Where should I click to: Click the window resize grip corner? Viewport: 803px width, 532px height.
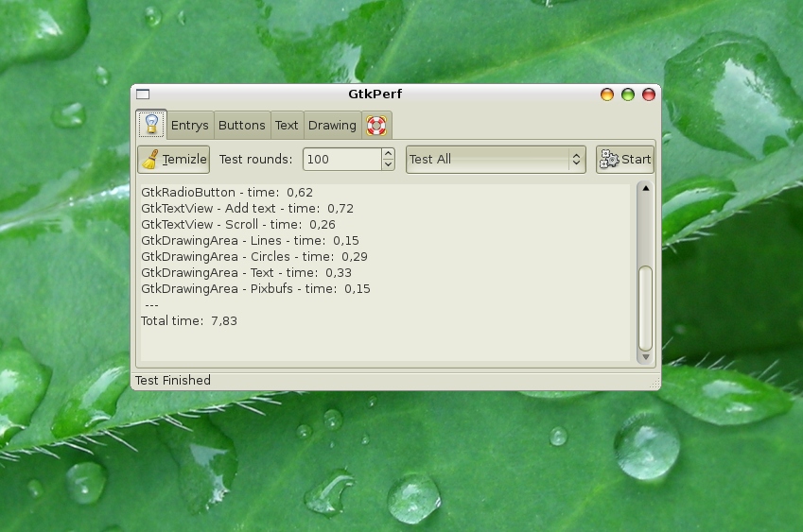click(x=655, y=384)
